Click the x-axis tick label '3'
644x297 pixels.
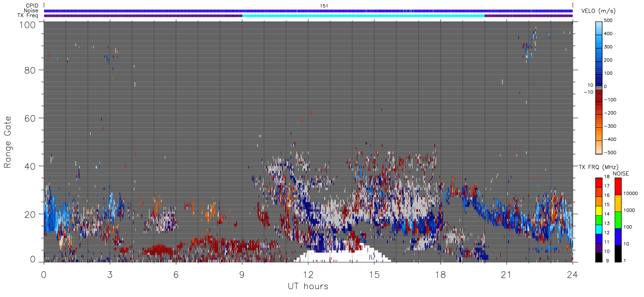point(110,274)
